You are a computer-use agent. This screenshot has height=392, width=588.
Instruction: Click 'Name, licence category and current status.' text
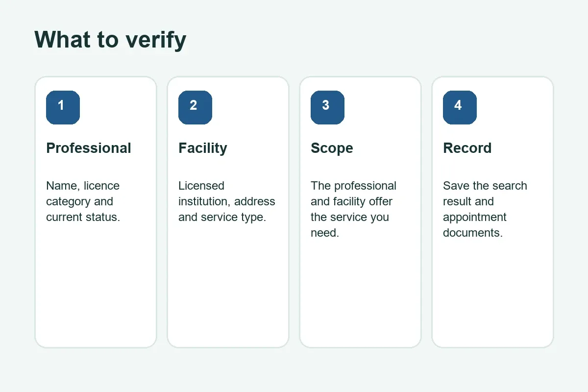[x=83, y=201]
